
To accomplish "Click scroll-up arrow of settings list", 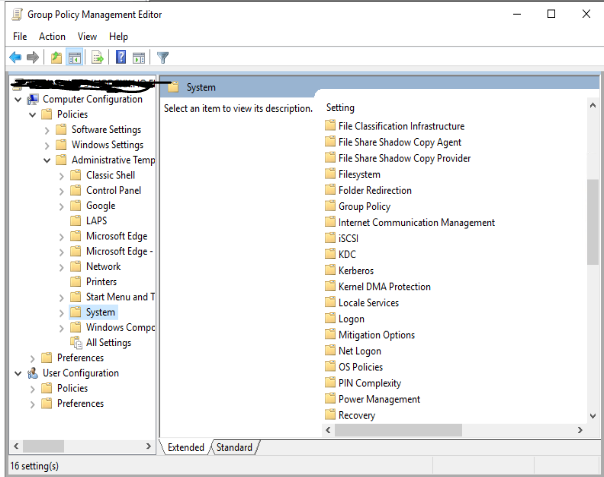I will [x=593, y=105].
